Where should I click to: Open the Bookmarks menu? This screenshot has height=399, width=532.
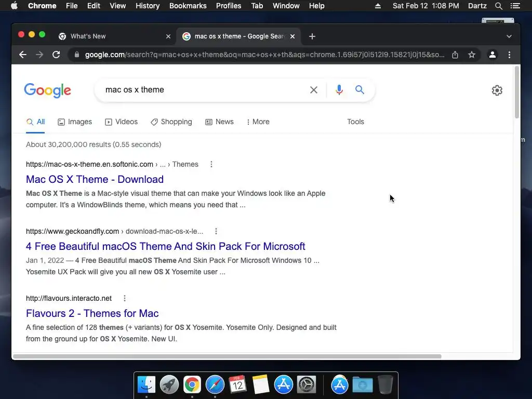188,6
